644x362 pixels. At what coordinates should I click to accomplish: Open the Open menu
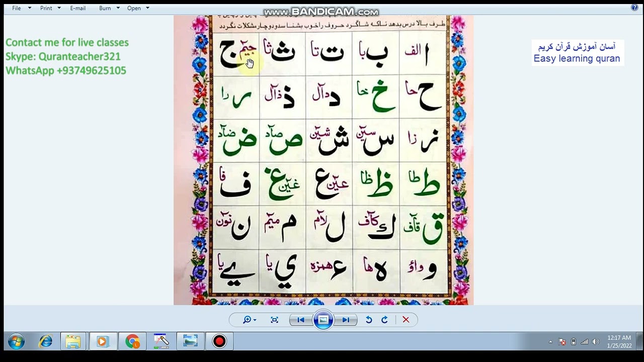(134, 8)
